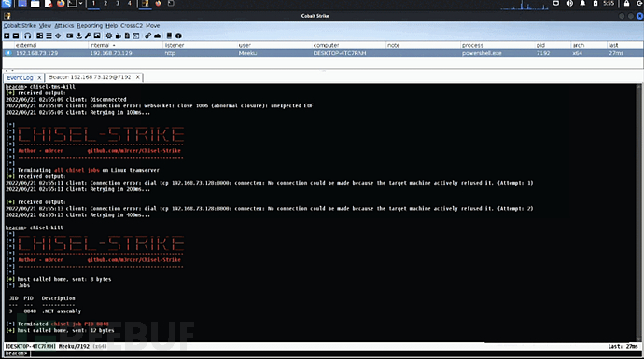Click the gear payload generator icon
Viewport: 644px width, 359px height.
[x=109, y=35]
